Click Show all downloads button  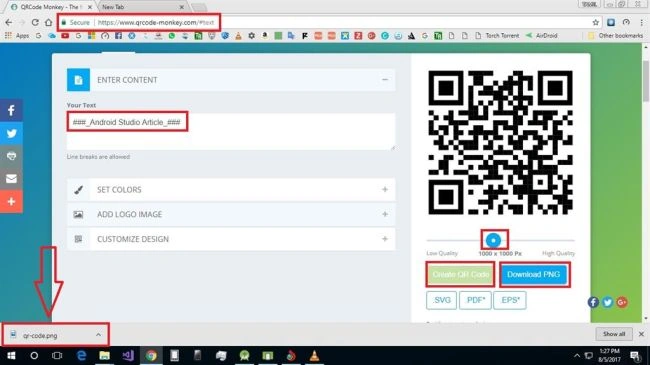click(614, 334)
